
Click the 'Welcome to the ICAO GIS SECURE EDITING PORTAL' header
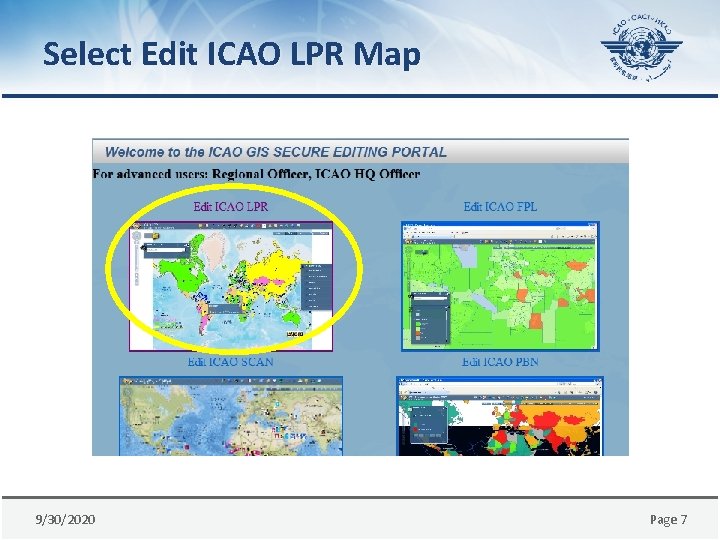coord(276,152)
